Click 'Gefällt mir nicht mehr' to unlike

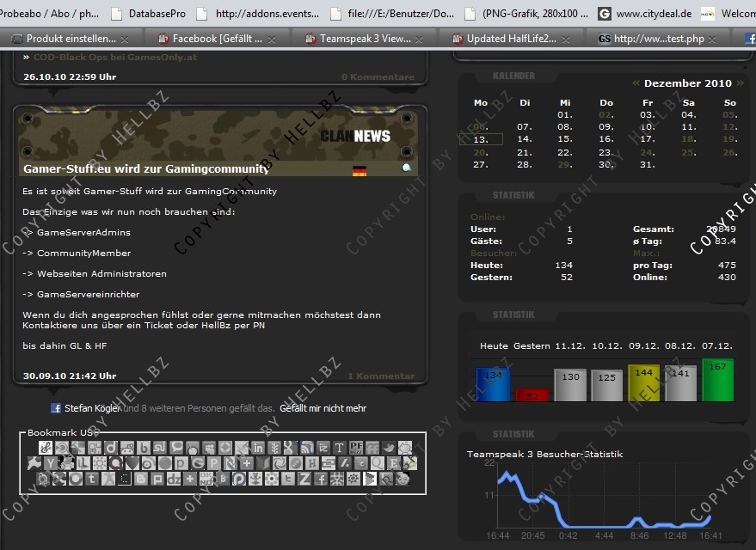[323, 408]
